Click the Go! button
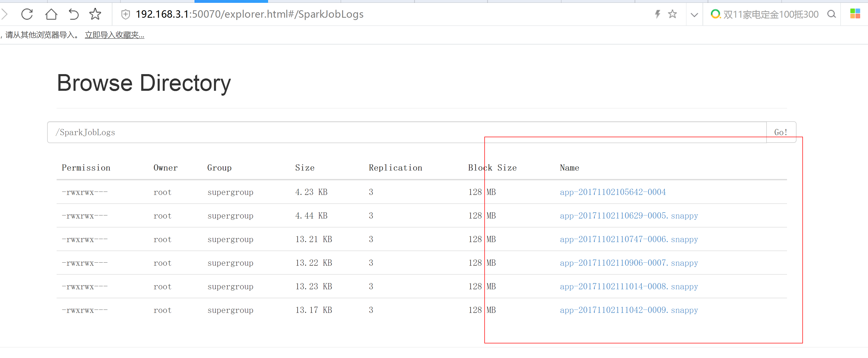Image resolution: width=868 pixels, height=358 pixels. point(781,132)
